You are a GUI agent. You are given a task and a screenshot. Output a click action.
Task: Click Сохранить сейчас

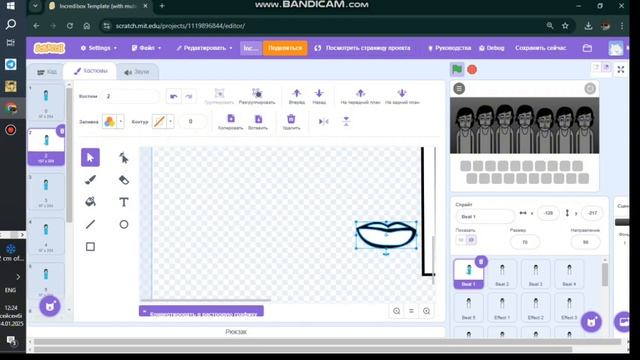pyautogui.click(x=540, y=48)
